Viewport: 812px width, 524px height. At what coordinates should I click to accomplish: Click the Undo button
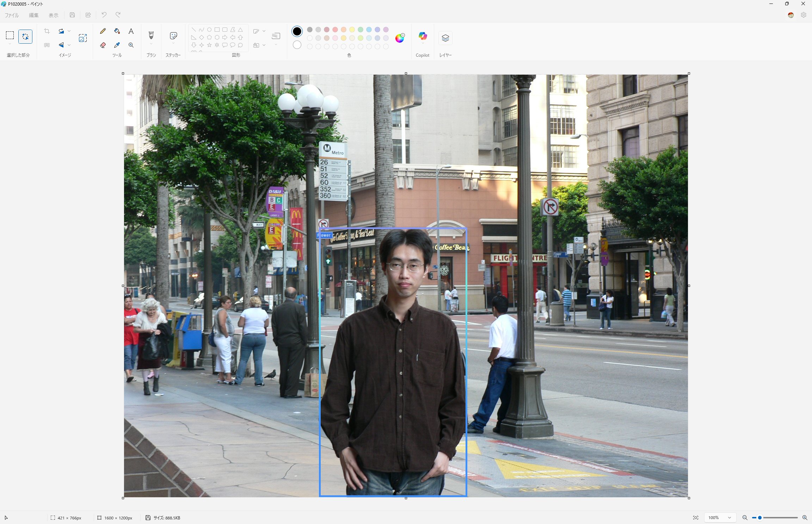coord(104,15)
